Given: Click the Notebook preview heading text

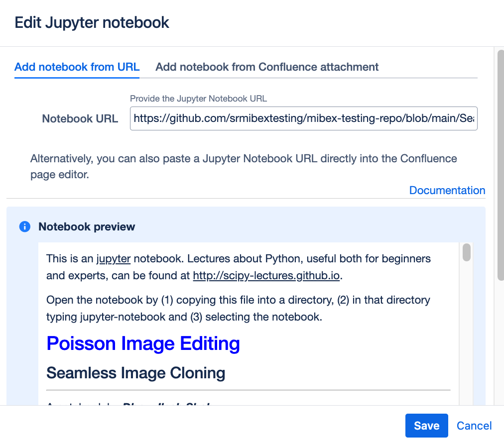Looking at the screenshot, I should coord(87,227).
